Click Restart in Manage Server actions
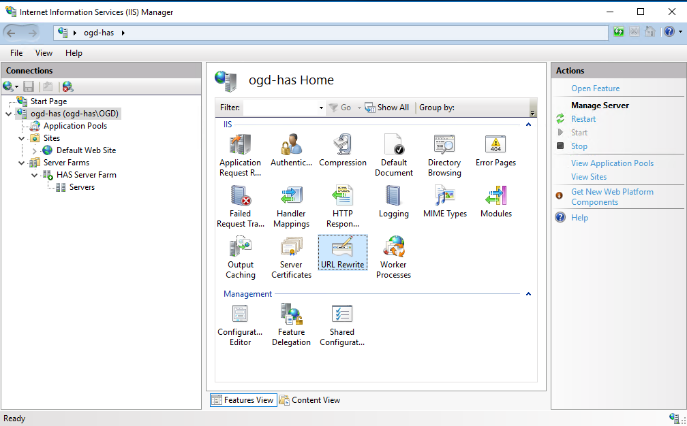Screen dimensions: 687x426 pyautogui.click(x=583, y=119)
